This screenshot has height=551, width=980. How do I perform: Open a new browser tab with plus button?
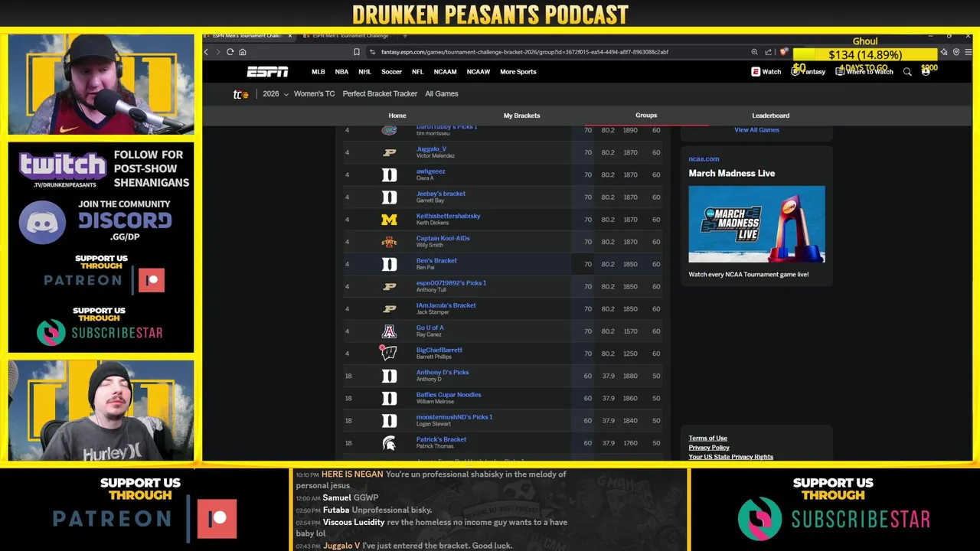tap(404, 36)
